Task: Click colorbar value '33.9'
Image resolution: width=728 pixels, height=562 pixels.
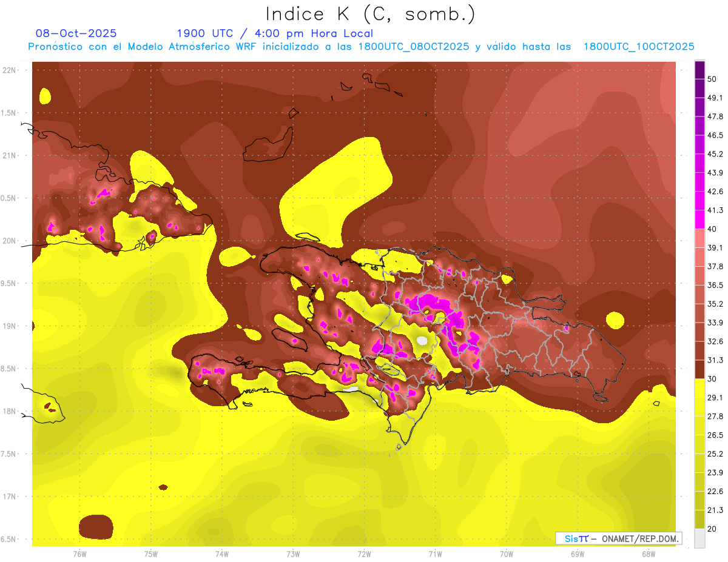Action: 716,323
